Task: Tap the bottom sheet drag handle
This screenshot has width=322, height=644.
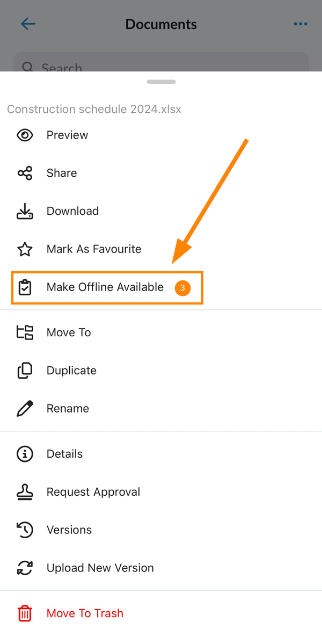Action: click(x=161, y=82)
